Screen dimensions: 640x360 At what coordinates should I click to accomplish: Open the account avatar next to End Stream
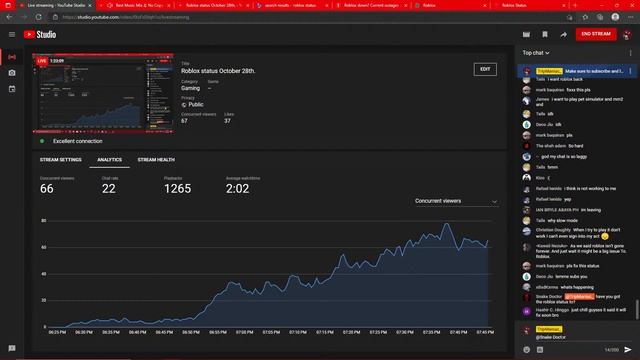(x=627, y=35)
